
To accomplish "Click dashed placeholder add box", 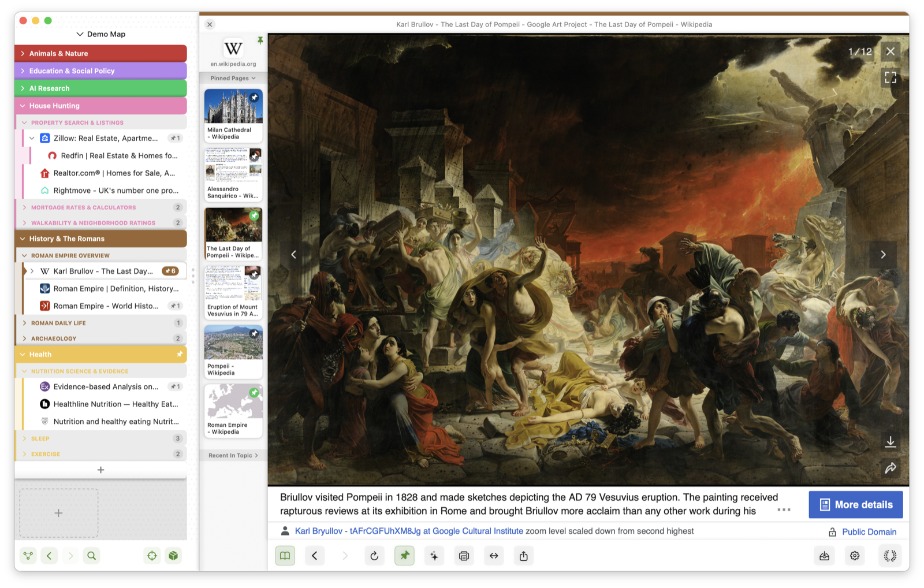I will (59, 513).
